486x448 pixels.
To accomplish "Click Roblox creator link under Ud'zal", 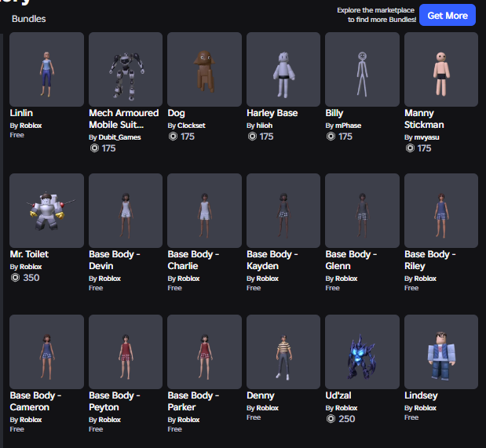I will click(x=346, y=408).
